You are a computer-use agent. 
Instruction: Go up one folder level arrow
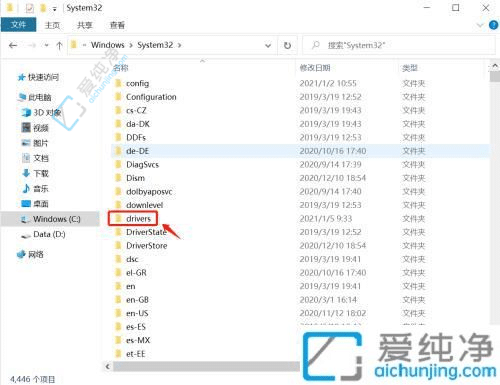(x=59, y=45)
